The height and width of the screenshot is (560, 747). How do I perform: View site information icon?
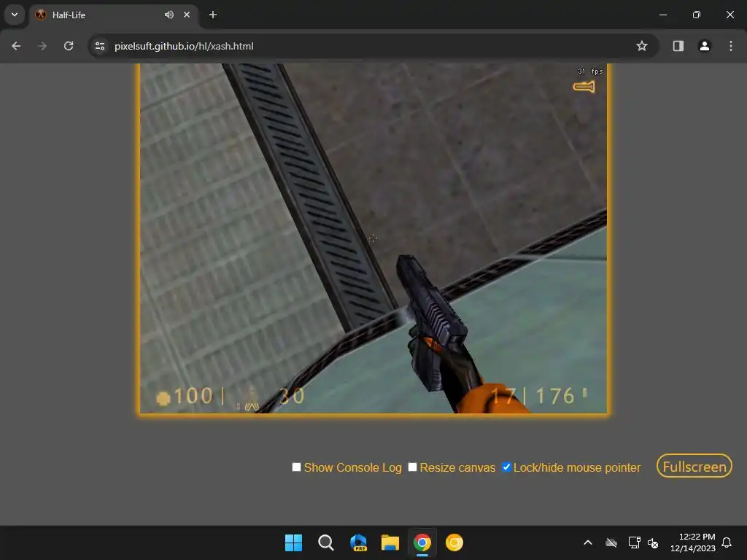coord(100,46)
